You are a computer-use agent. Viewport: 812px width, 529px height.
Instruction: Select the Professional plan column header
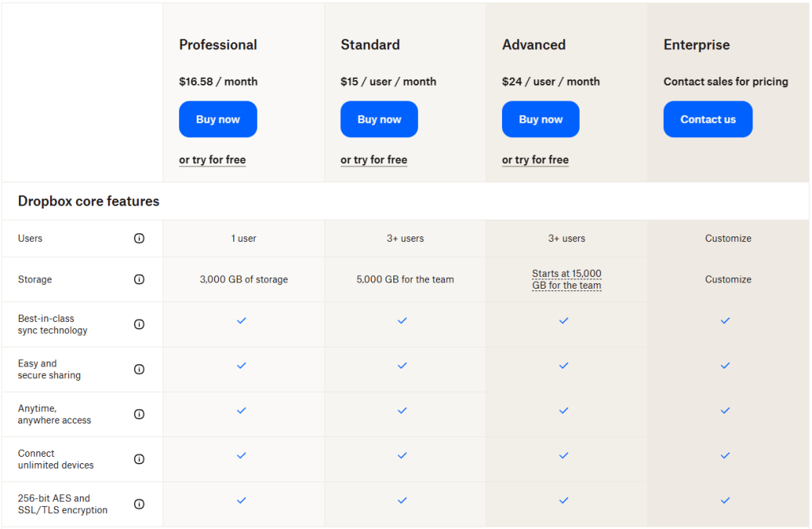(218, 44)
